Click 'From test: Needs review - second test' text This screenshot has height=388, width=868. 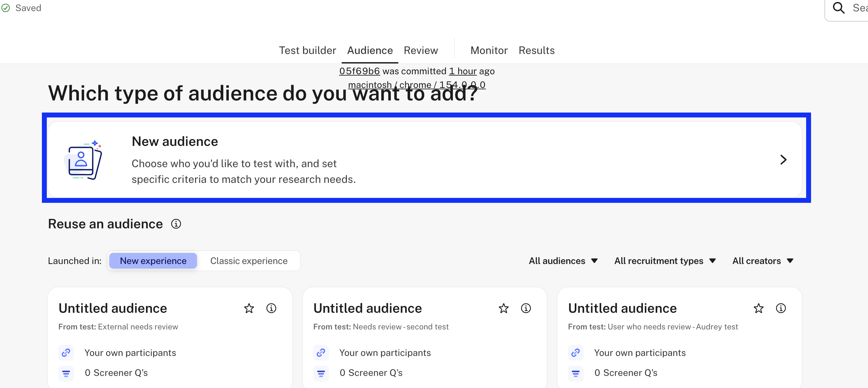(x=381, y=327)
